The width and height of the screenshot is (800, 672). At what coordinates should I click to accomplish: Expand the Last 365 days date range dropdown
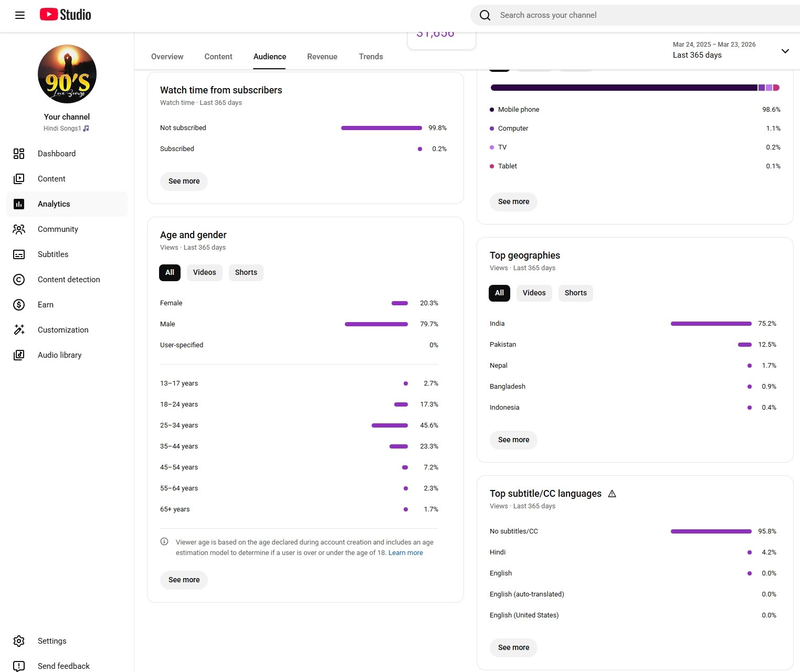(x=784, y=51)
